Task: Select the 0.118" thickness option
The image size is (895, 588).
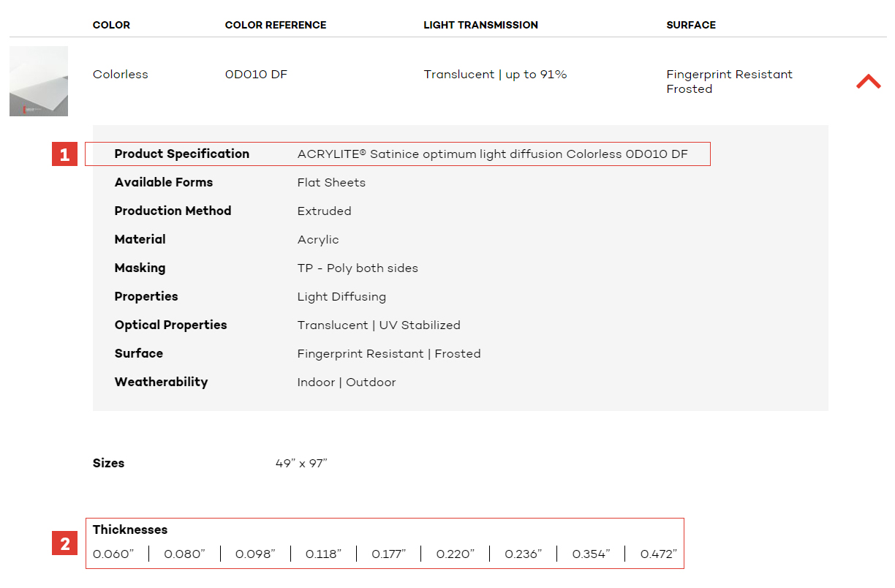Action: coord(323,554)
